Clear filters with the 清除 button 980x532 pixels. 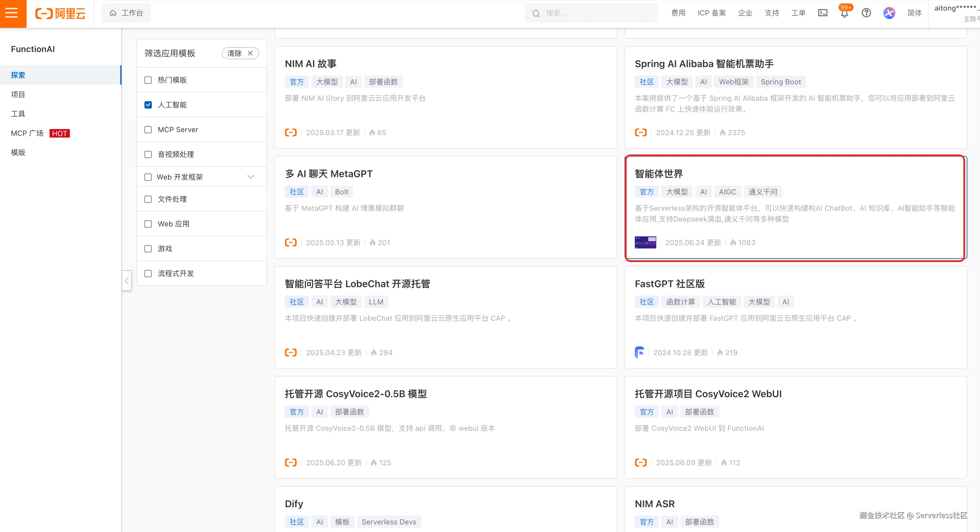click(240, 53)
